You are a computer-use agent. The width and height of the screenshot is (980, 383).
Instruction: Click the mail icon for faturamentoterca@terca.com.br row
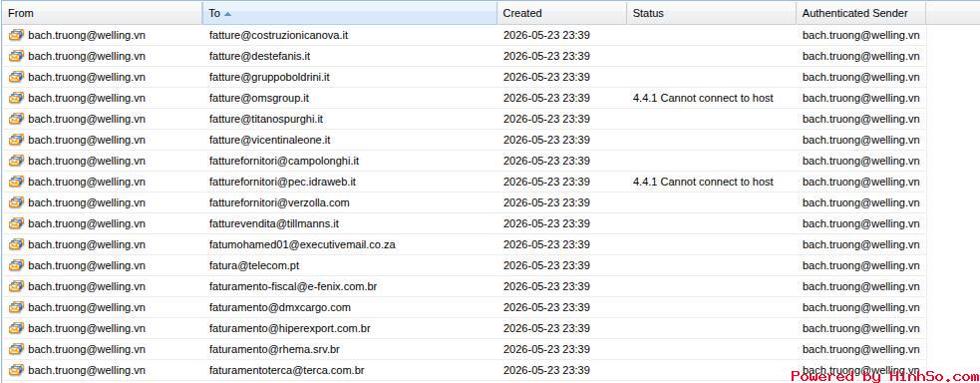16,370
